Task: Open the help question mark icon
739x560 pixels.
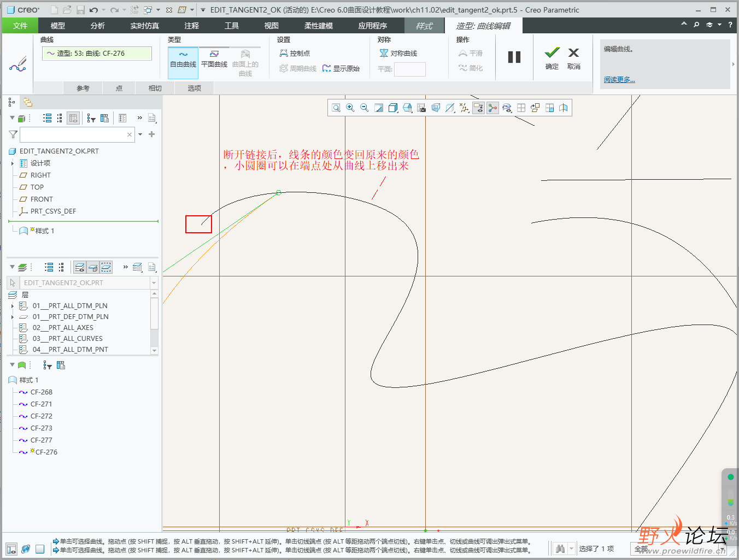Action: pyautogui.click(x=730, y=25)
